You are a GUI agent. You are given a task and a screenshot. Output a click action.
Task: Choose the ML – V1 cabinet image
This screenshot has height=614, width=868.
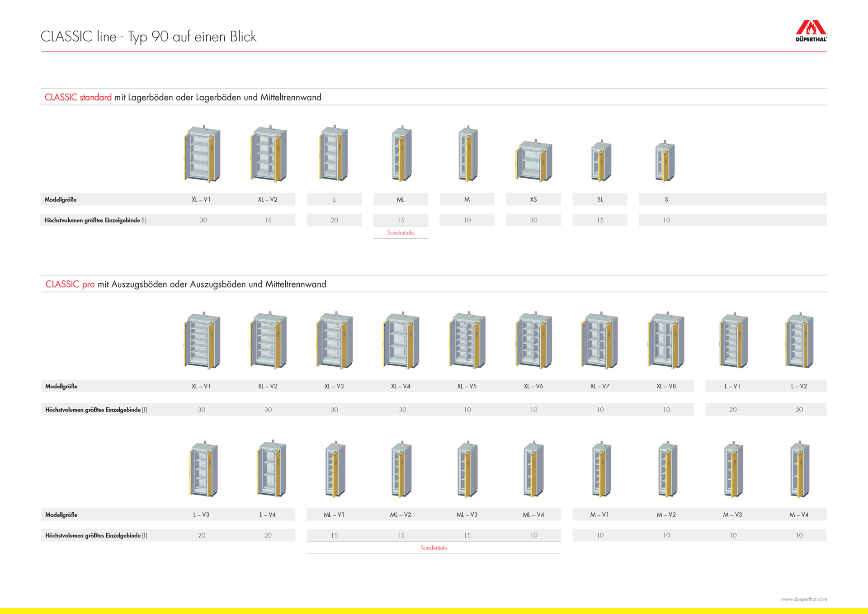[x=335, y=469]
